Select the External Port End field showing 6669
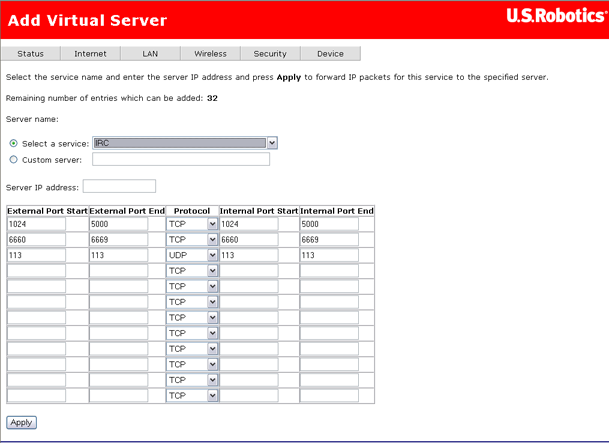The width and height of the screenshot is (609, 443). [118, 240]
